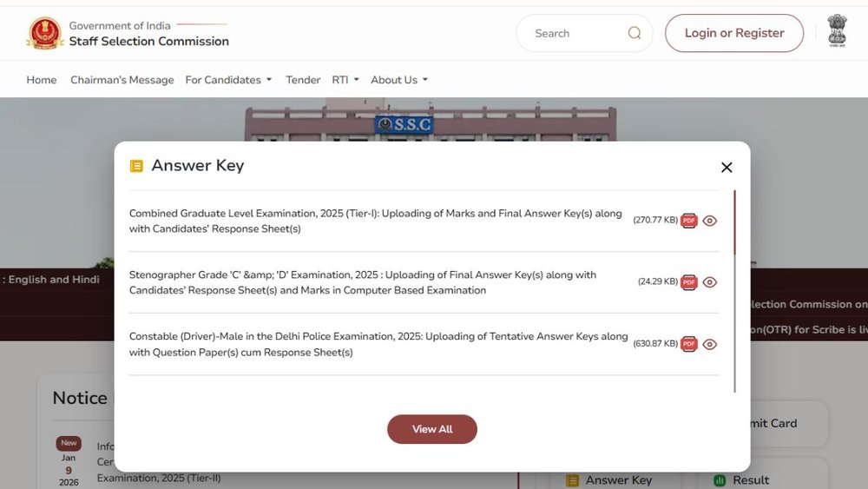Preview Stenographer Grade answer key with eye icon
The height and width of the screenshot is (489, 868).
(x=710, y=282)
